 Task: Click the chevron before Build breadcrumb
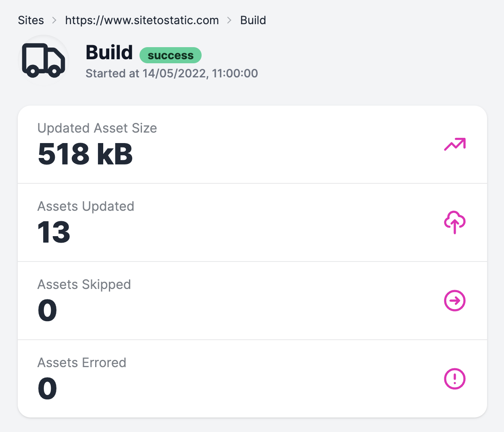click(x=229, y=20)
